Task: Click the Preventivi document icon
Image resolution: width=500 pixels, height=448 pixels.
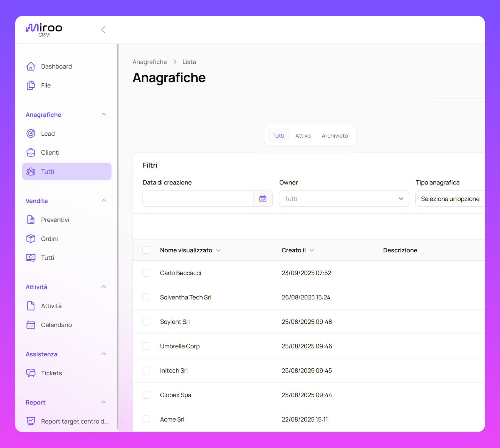Action: click(x=31, y=220)
